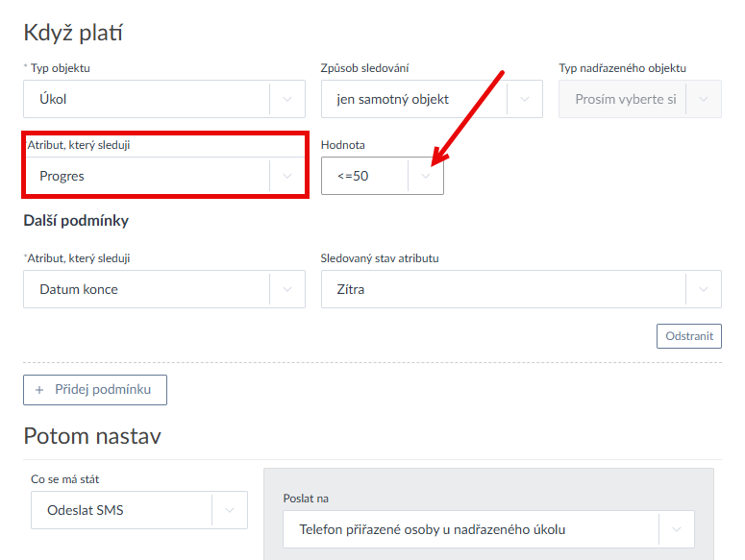Select the Úkol object type field
Viewport: 745px width, 560px height.
point(144,99)
